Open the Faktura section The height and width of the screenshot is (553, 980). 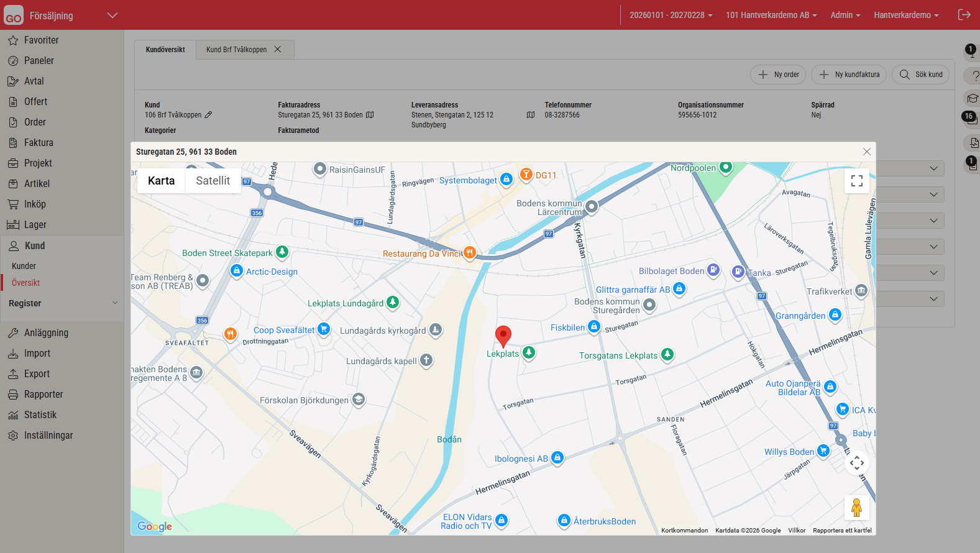click(39, 143)
